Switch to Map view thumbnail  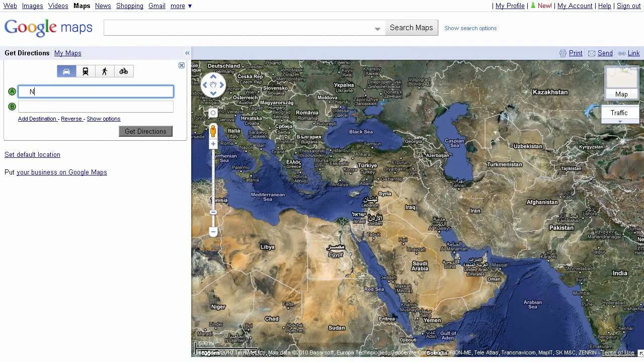621,83
